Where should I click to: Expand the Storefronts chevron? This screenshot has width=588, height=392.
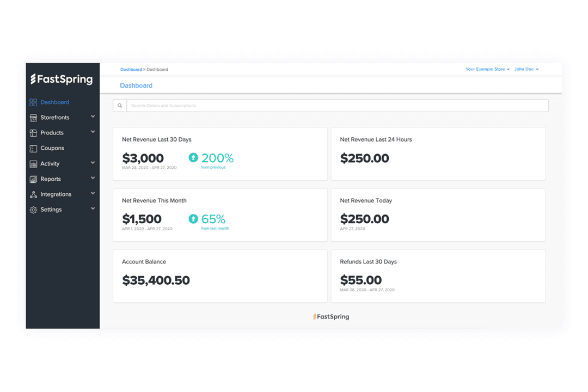pyautogui.click(x=93, y=117)
